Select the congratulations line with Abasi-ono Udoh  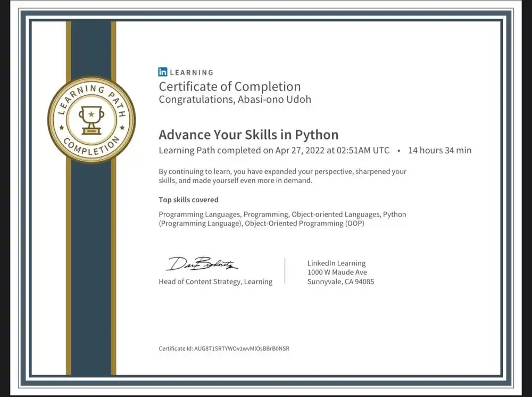[235, 100]
